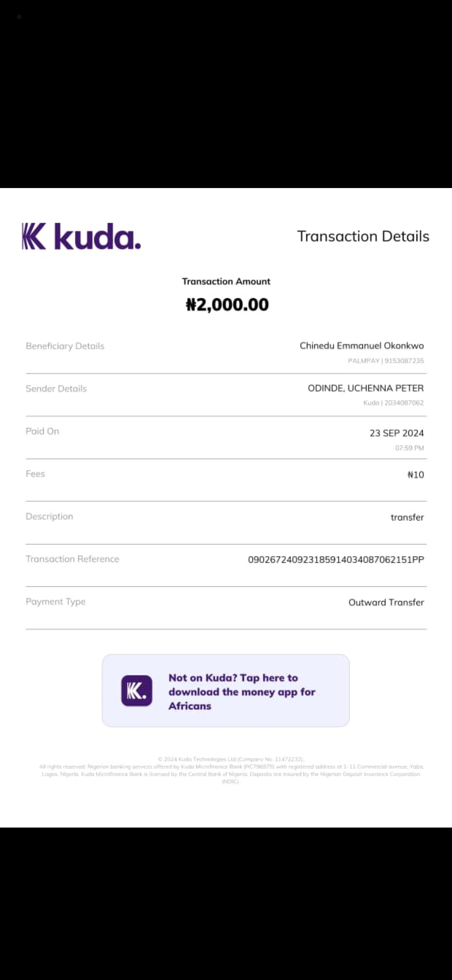Click beneficiary name Chinedu Emmanuel Okonkwo
The width and height of the screenshot is (452, 980).
point(362,346)
